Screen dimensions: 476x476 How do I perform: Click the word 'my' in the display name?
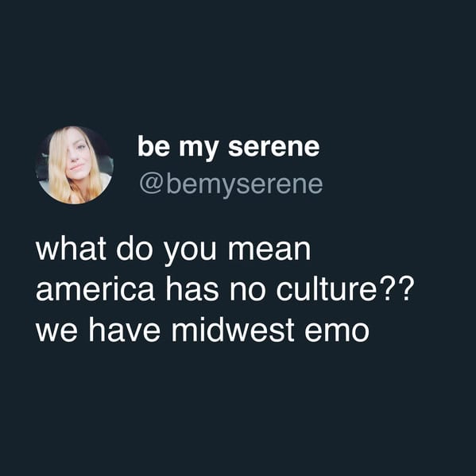(x=199, y=150)
